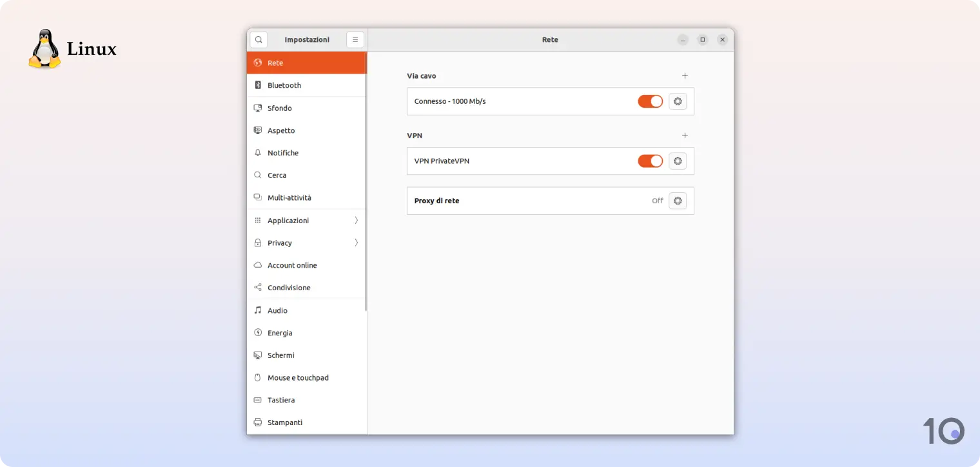Select Schermi in the sidebar

[x=306, y=355]
